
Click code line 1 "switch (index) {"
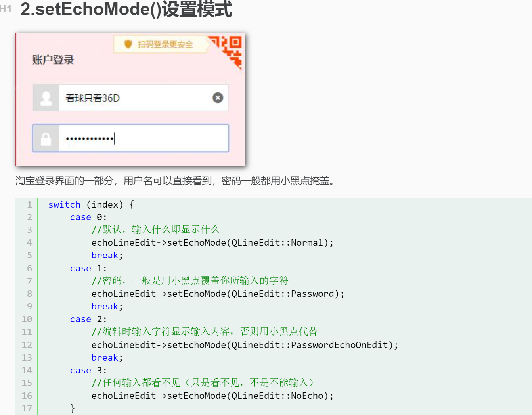point(91,204)
